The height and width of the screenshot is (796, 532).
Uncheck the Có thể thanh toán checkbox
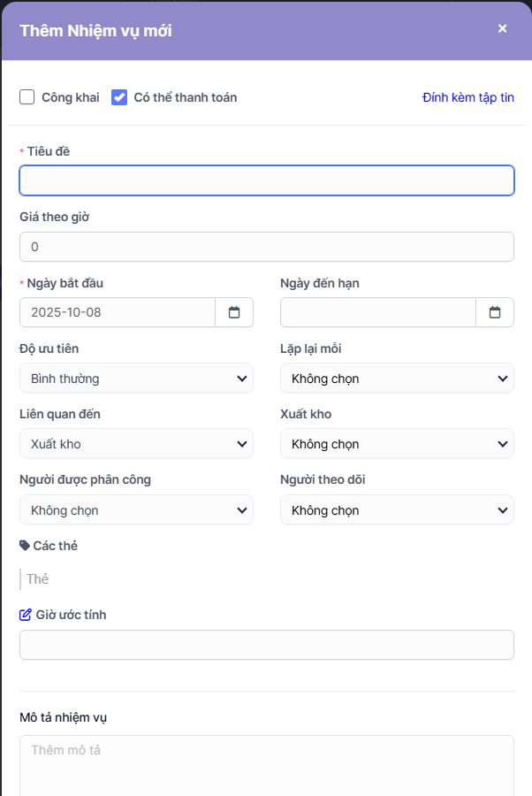point(119,97)
